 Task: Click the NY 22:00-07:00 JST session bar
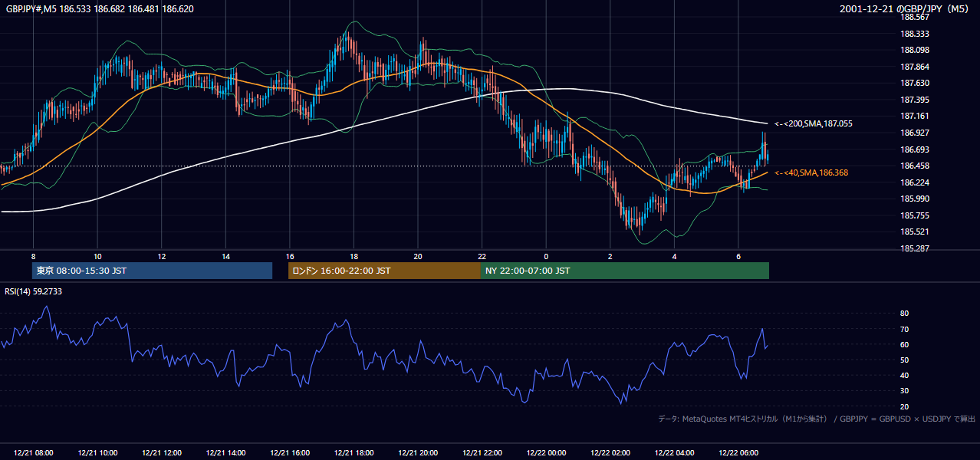(x=625, y=271)
